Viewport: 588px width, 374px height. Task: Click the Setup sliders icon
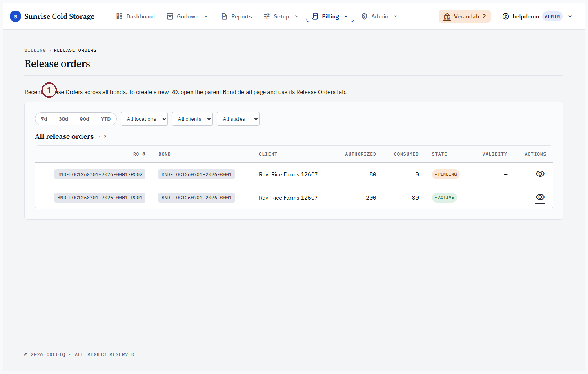click(x=267, y=16)
